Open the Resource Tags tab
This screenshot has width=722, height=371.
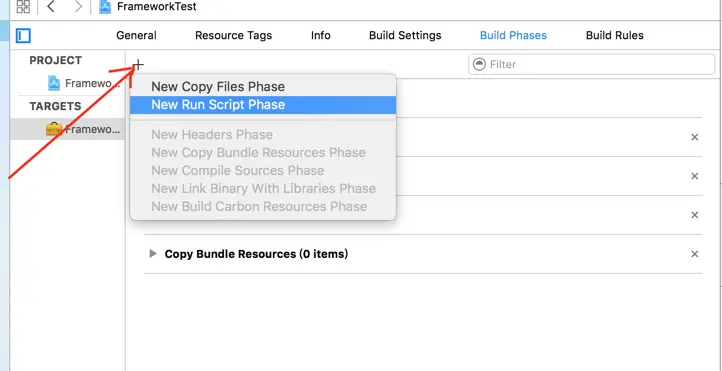pyautogui.click(x=233, y=35)
